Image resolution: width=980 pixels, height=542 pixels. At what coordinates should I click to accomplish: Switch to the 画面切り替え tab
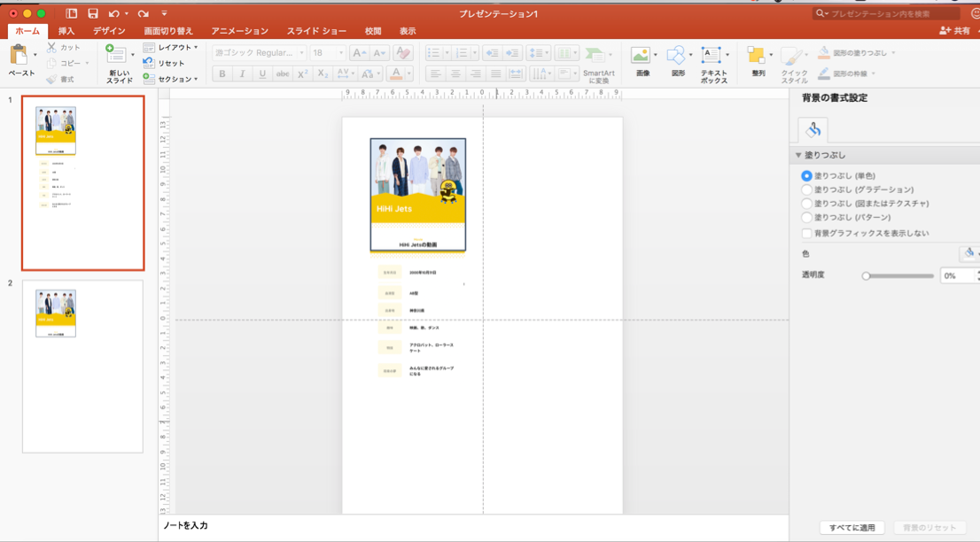168,31
